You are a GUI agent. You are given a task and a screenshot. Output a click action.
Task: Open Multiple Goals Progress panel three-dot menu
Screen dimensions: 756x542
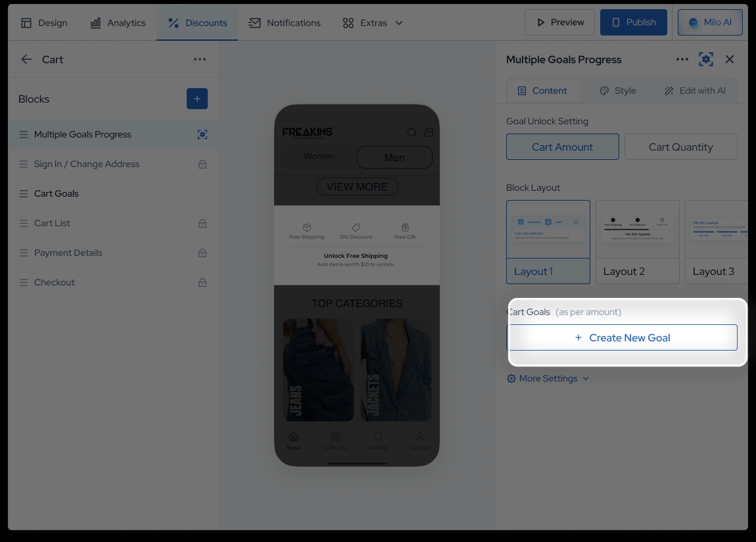point(682,59)
